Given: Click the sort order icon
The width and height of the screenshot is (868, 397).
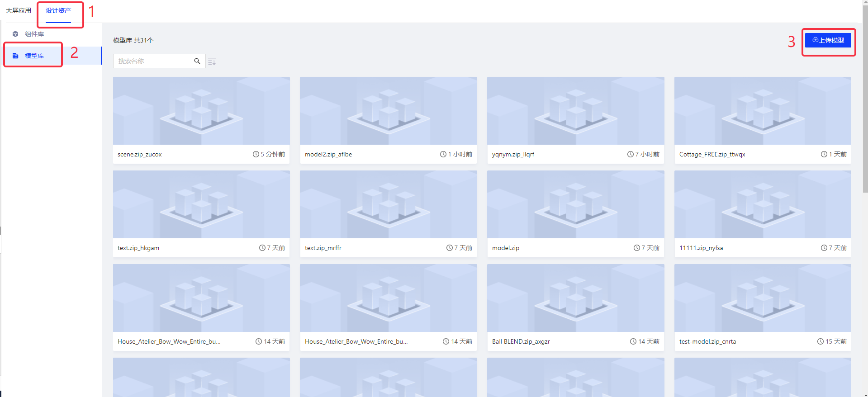Looking at the screenshot, I should click(212, 62).
